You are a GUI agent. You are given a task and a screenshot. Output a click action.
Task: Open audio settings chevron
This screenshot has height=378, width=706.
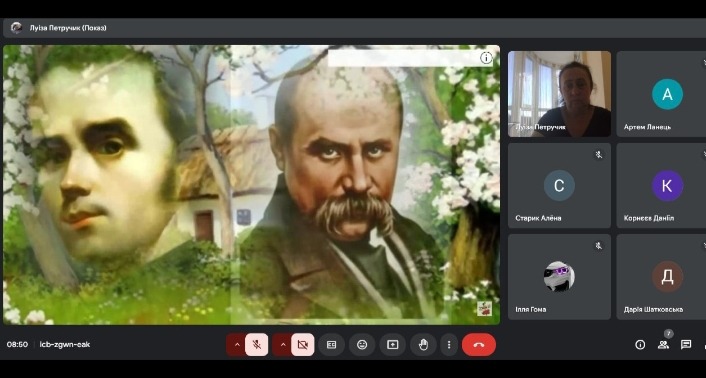[x=237, y=345]
